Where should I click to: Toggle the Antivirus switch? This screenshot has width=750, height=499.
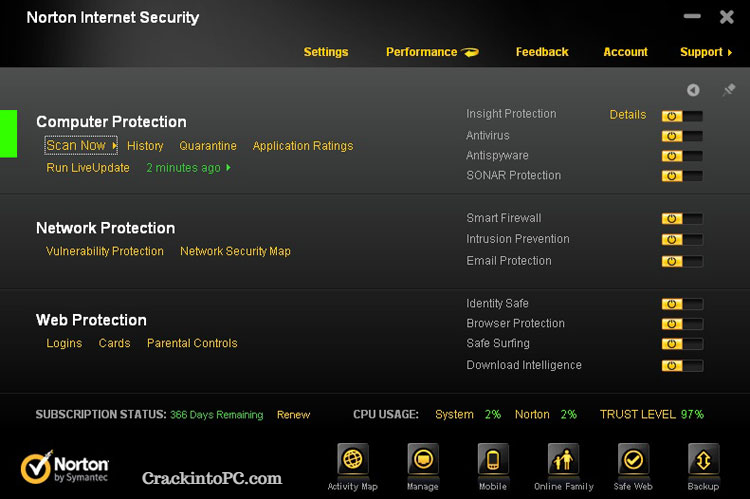682,136
